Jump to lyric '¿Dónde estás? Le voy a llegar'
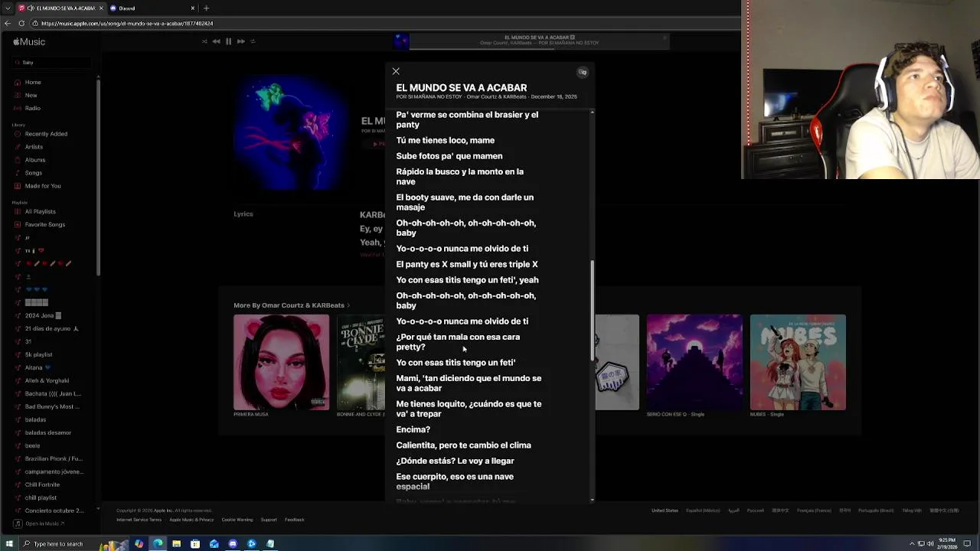Image resolution: width=980 pixels, height=551 pixels. 455,461
